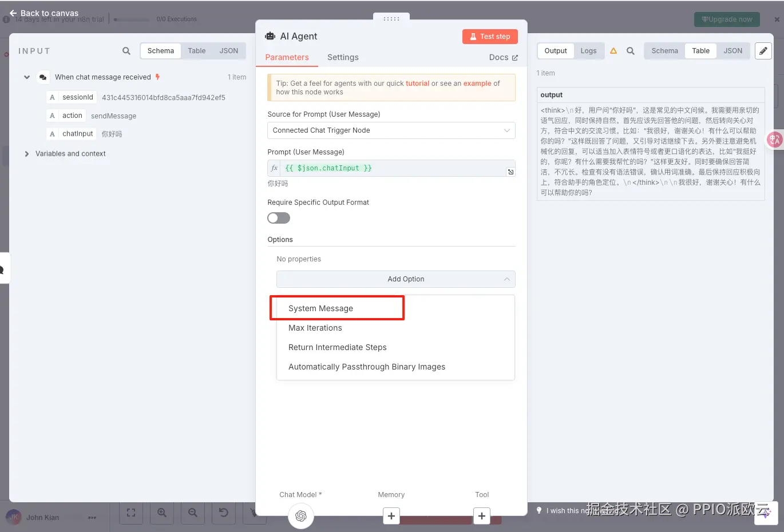The height and width of the screenshot is (532, 784).
Task: Select output JSON view tab
Action: (732, 51)
